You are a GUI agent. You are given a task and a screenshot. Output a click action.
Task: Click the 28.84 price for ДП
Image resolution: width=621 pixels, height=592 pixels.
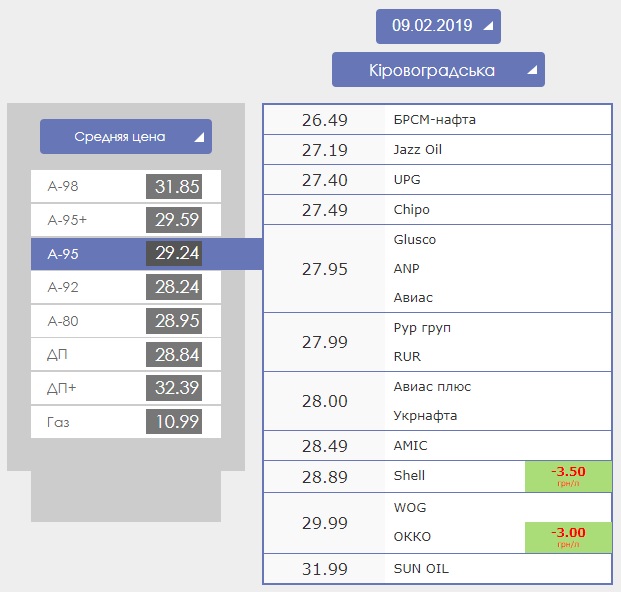click(174, 355)
